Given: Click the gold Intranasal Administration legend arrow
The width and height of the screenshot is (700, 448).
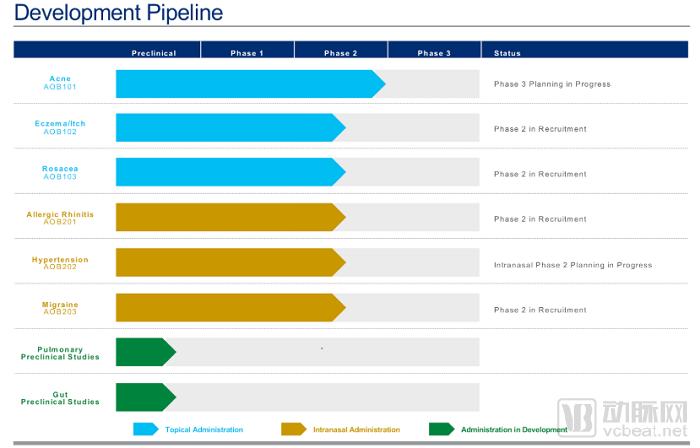Looking at the screenshot, I should (294, 429).
